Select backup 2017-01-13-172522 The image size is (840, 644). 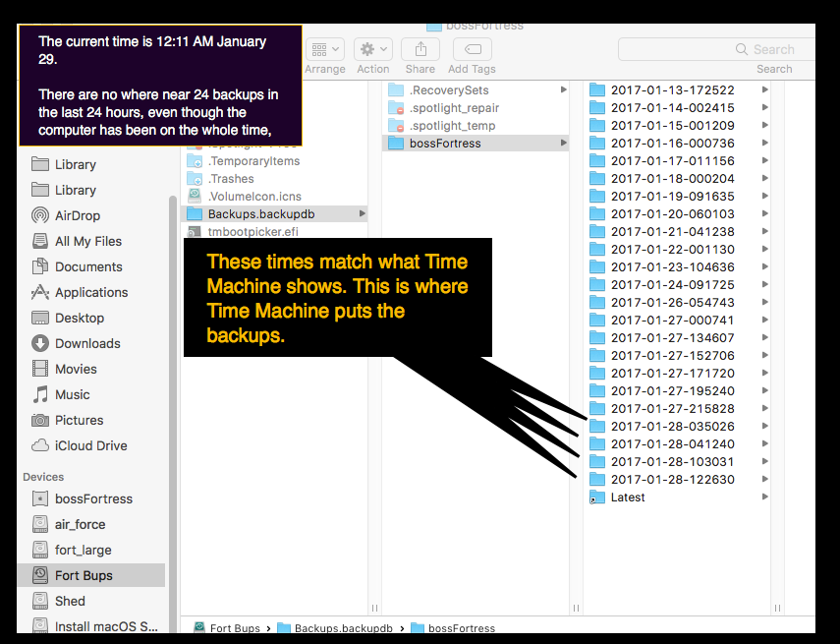click(x=678, y=90)
